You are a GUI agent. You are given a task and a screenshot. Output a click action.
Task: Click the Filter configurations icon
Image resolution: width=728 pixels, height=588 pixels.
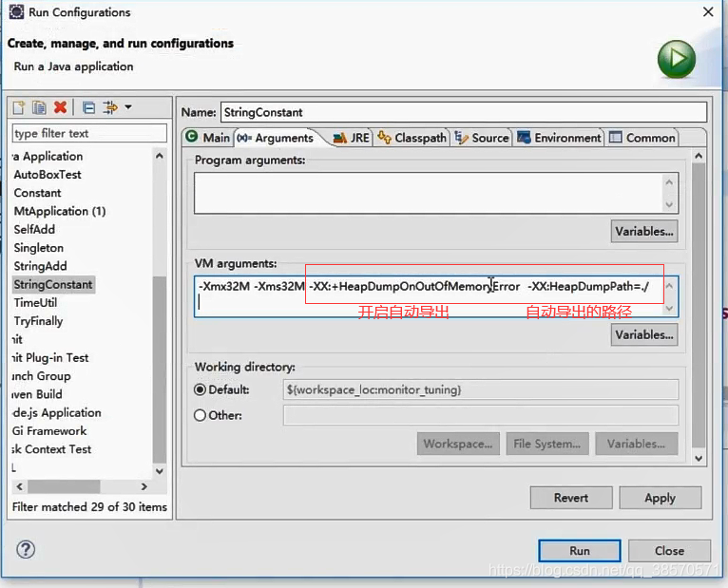click(x=110, y=107)
